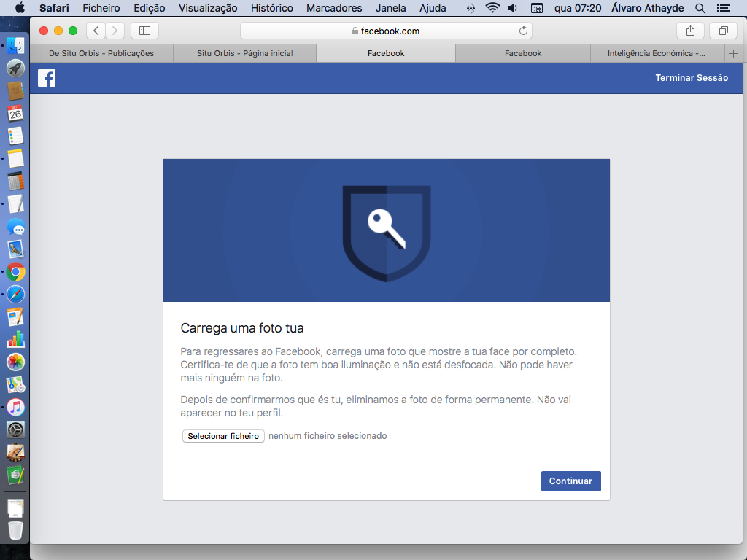Go back with Safari's back arrow
The width and height of the screenshot is (747, 560).
click(96, 31)
